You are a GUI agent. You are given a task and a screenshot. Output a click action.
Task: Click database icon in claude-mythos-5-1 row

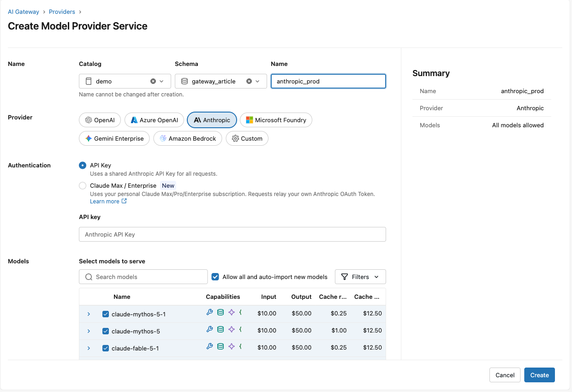220,312
